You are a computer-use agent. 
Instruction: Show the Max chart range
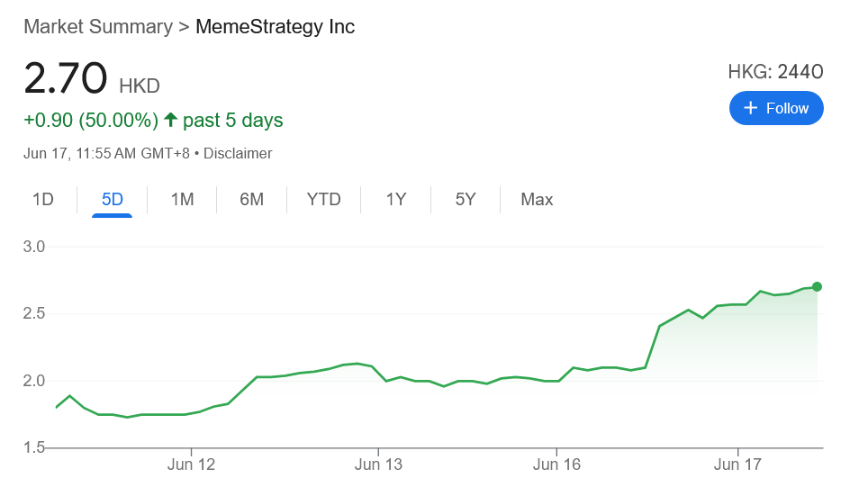[537, 200]
